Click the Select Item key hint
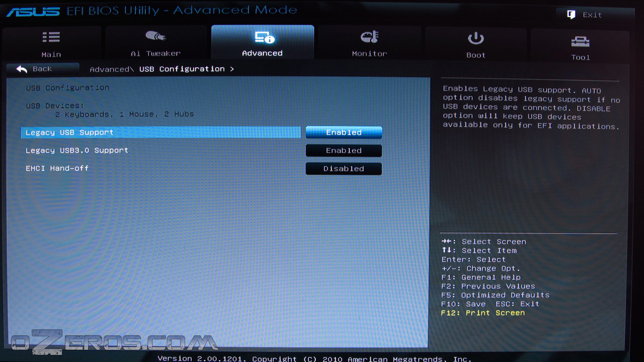 point(479,251)
